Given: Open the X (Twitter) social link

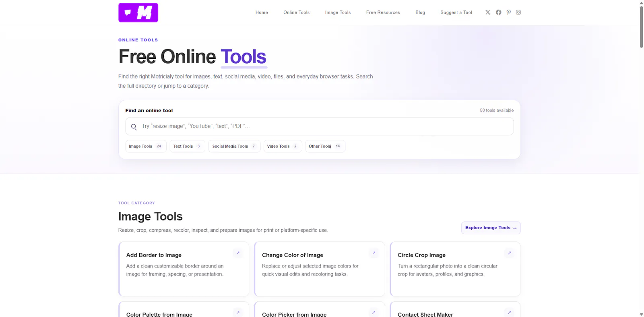Looking at the screenshot, I should (488, 12).
